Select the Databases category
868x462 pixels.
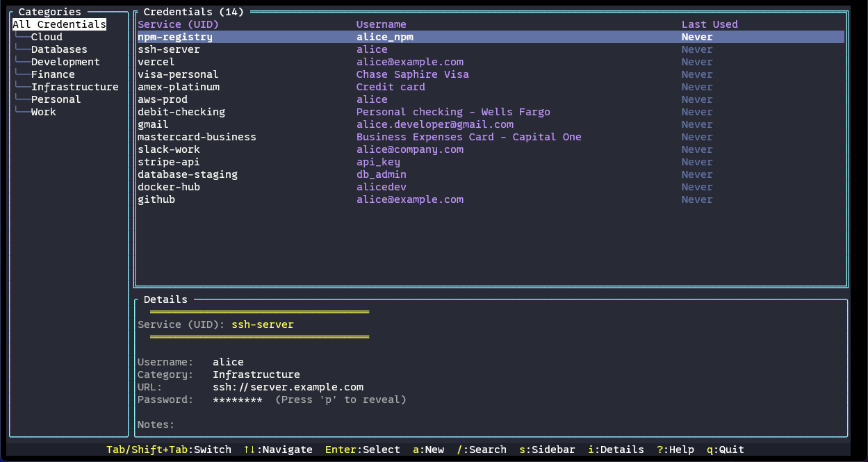(59, 49)
